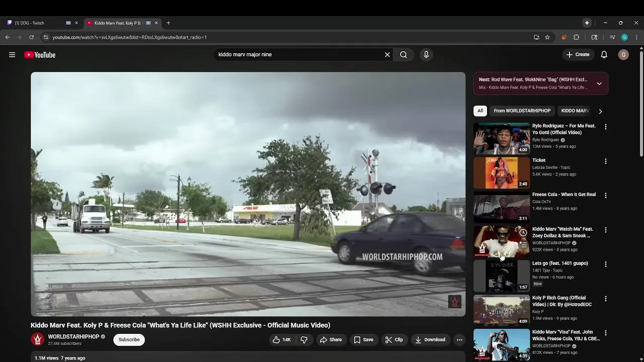Open options for Koly P Rich Gang

coord(606,299)
